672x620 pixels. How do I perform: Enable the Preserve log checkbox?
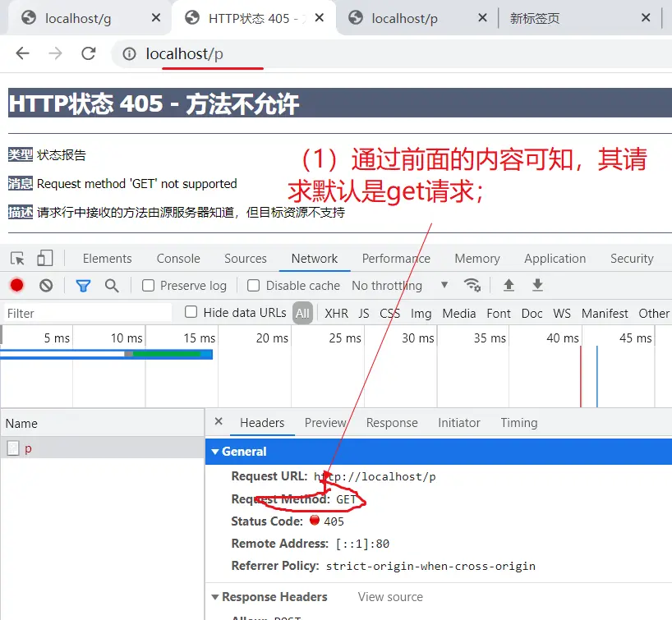149,285
